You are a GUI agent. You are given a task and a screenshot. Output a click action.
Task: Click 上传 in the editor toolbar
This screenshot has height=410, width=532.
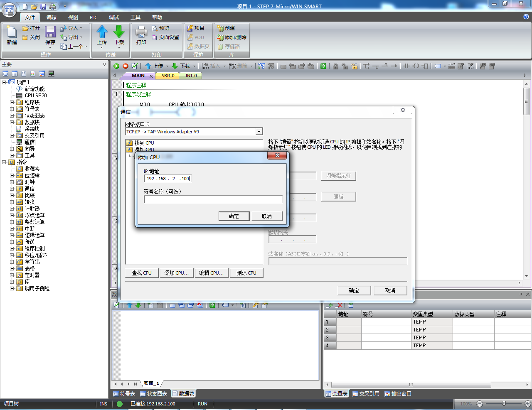point(154,66)
